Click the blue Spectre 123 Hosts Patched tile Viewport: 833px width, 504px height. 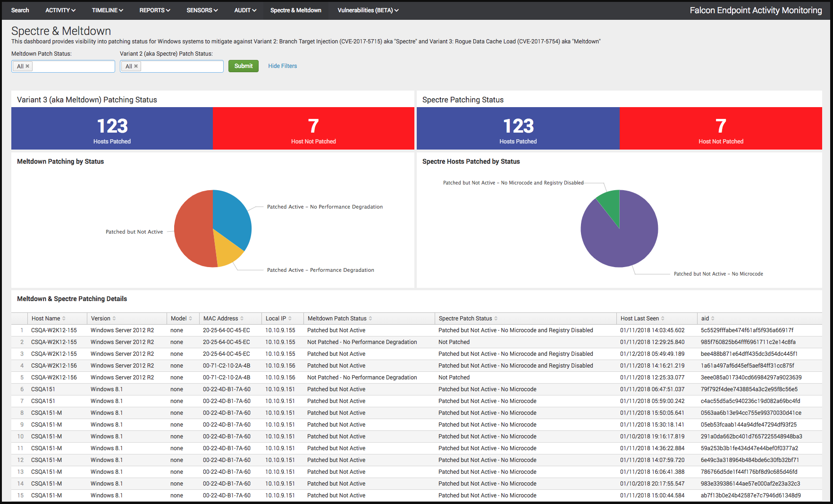(518, 128)
